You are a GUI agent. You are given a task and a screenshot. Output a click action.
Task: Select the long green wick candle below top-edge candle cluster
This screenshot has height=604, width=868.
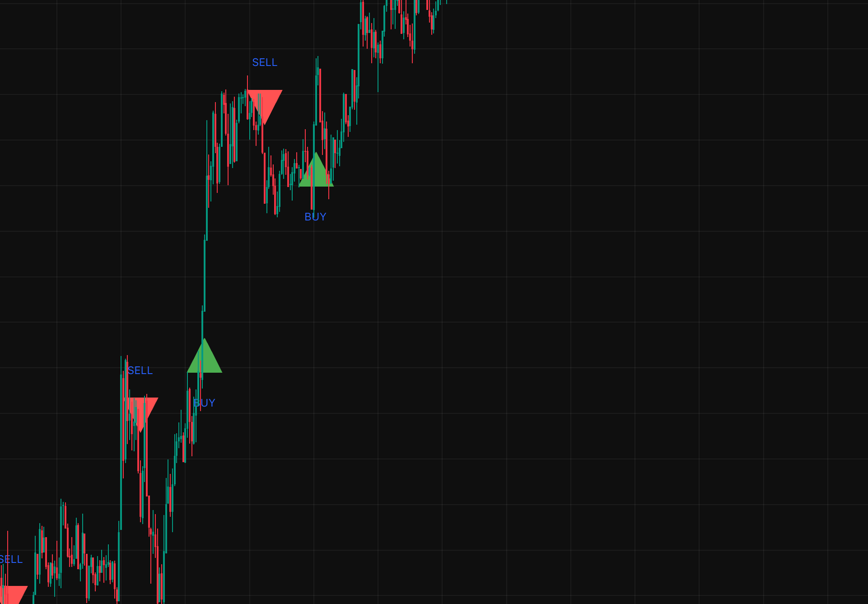378,68
